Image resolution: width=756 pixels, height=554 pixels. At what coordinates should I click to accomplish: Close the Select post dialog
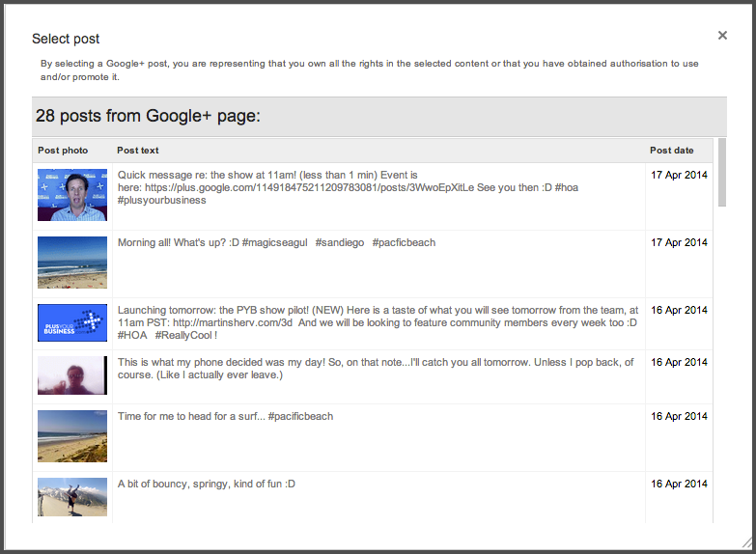(x=722, y=35)
